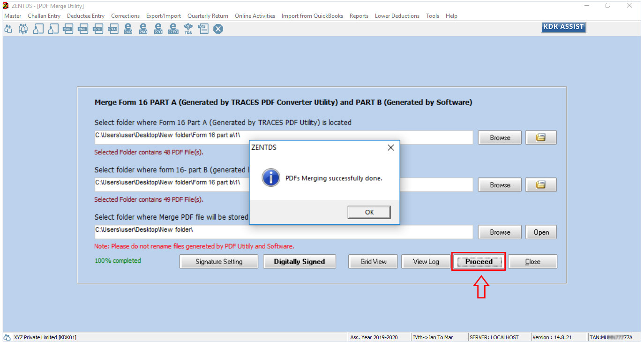The image size is (644, 343).
Task: Open the 27EQ form icon
Action: tap(113, 29)
